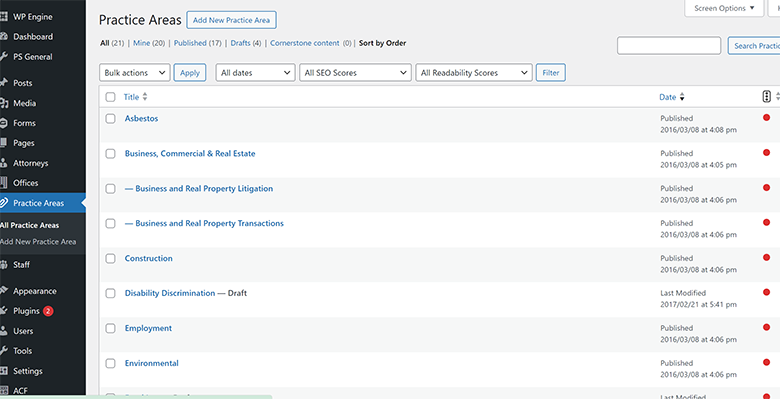780x399 pixels.
Task: Open the Disability Discrimination draft link
Action: tap(170, 294)
